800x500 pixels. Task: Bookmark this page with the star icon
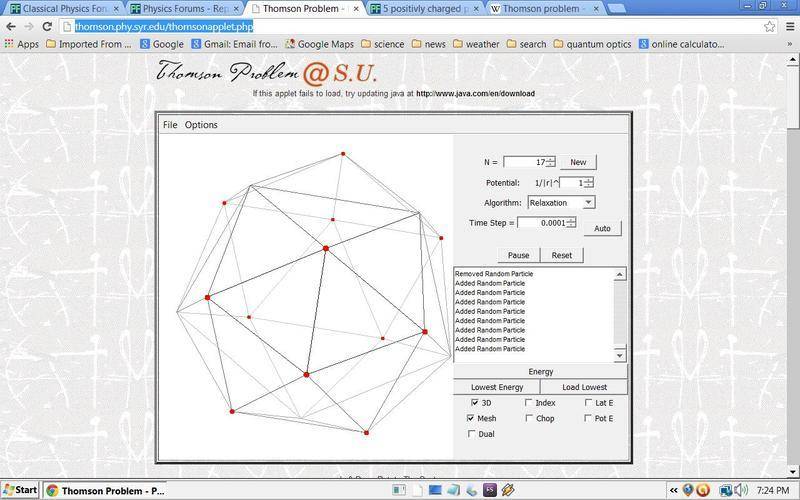coord(769,27)
